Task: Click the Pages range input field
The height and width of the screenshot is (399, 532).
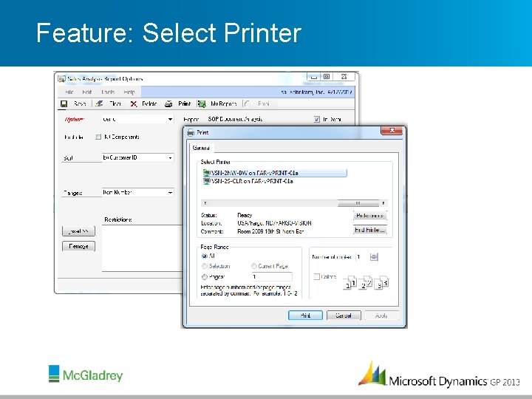Action: [272, 277]
